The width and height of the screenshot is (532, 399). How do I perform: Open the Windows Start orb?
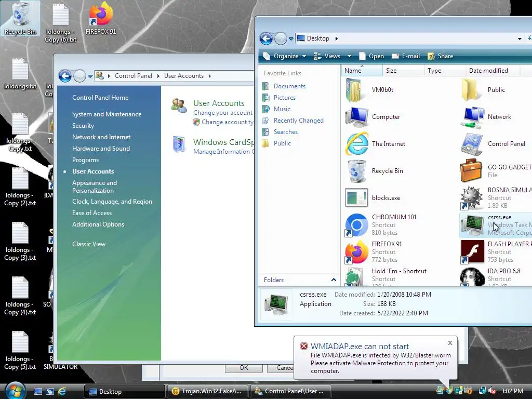[x=15, y=391]
